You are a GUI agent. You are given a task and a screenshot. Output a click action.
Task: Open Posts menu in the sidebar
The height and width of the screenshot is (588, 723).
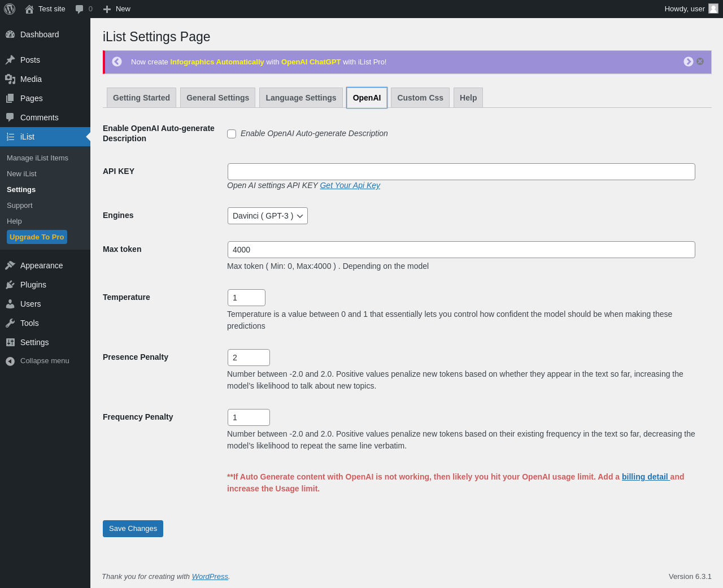[45, 60]
